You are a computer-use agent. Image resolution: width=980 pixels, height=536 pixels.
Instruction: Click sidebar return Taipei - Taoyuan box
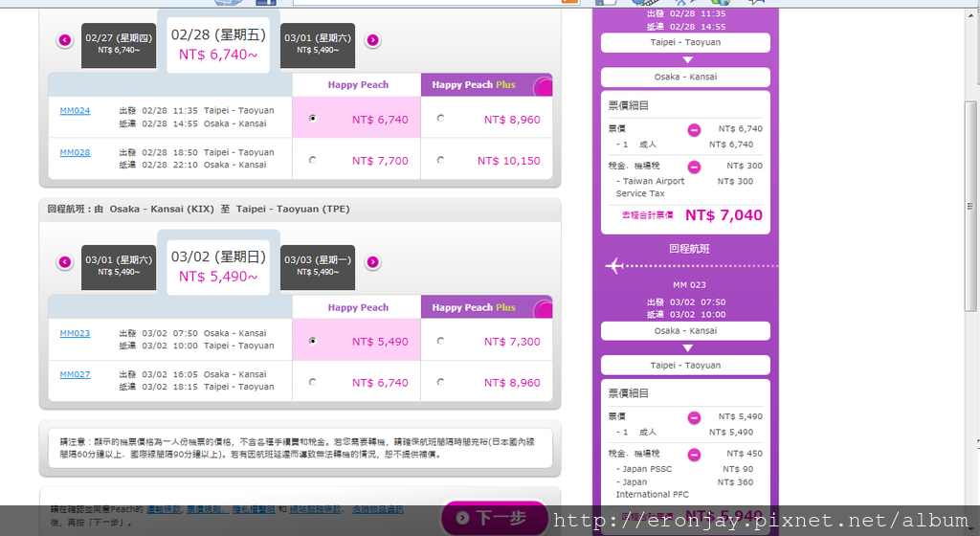685,366
